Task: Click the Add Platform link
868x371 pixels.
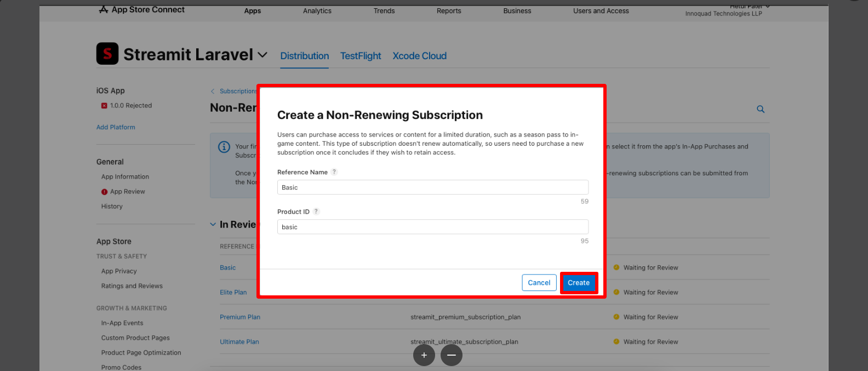Action: pos(116,127)
